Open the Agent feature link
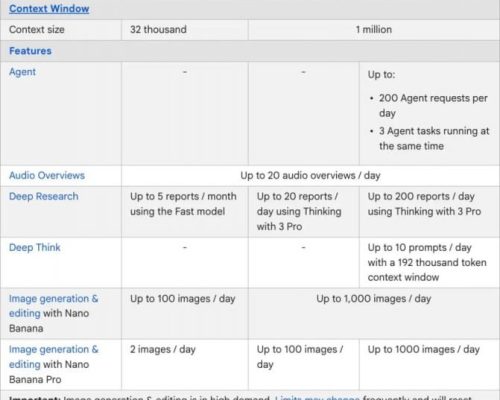Viewport: 500px width, 400px height. (22, 72)
